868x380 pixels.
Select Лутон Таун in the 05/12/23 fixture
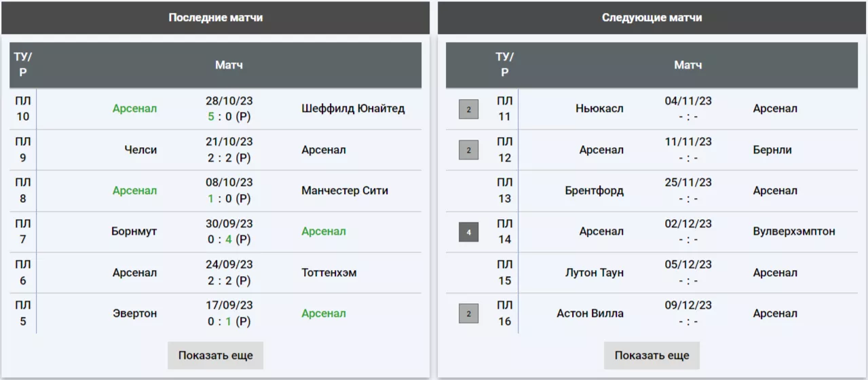tap(594, 273)
